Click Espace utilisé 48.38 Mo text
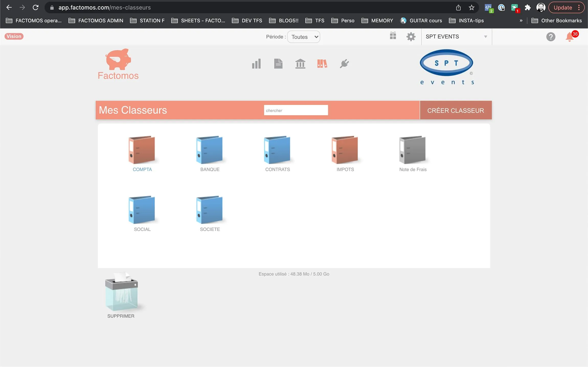 point(294,274)
